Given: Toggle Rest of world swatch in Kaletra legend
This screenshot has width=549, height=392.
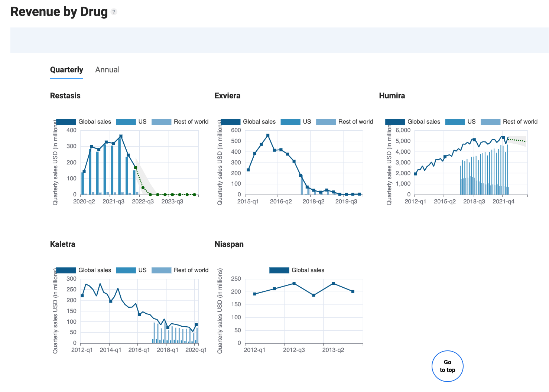Looking at the screenshot, I should 162,270.
